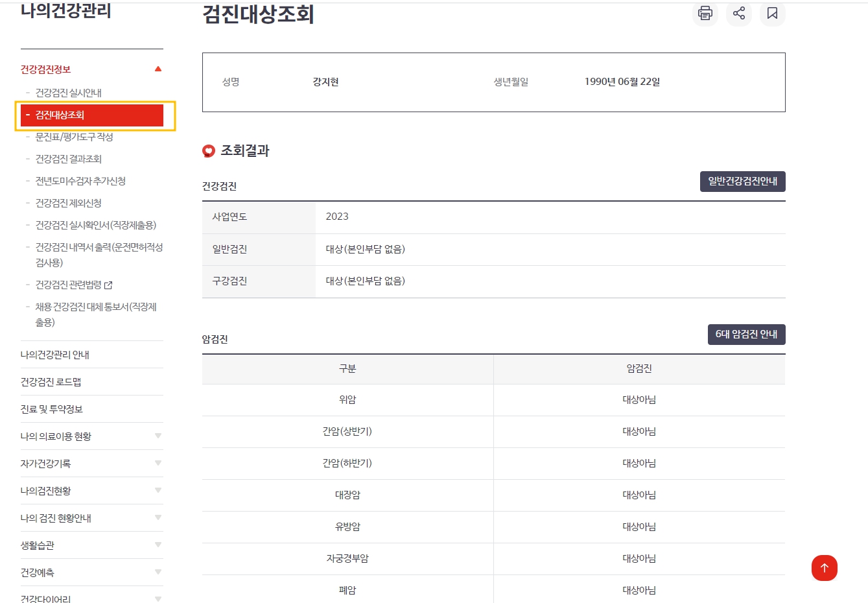Expand the 나의 의료이용 현황 section

click(x=158, y=436)
